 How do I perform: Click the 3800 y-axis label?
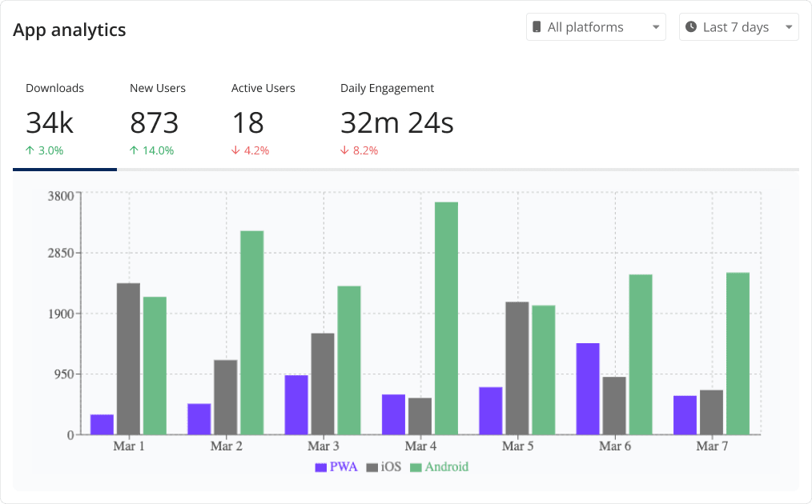(61, 196)
